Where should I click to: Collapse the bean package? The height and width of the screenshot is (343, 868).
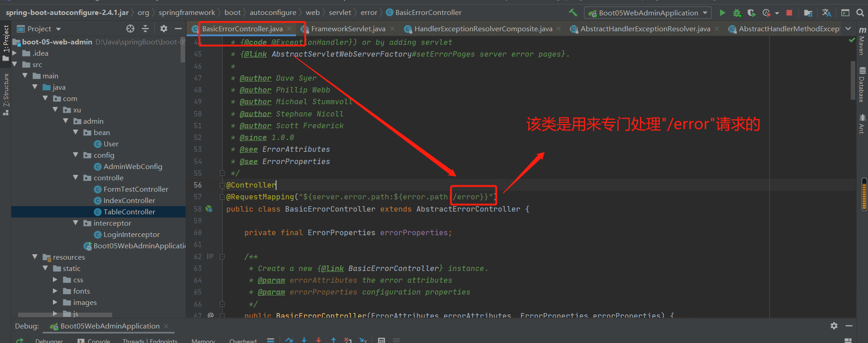click(76, 132)
